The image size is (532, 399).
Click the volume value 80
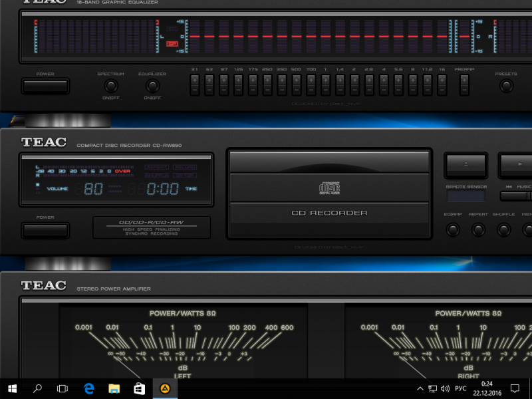[93, 189]
